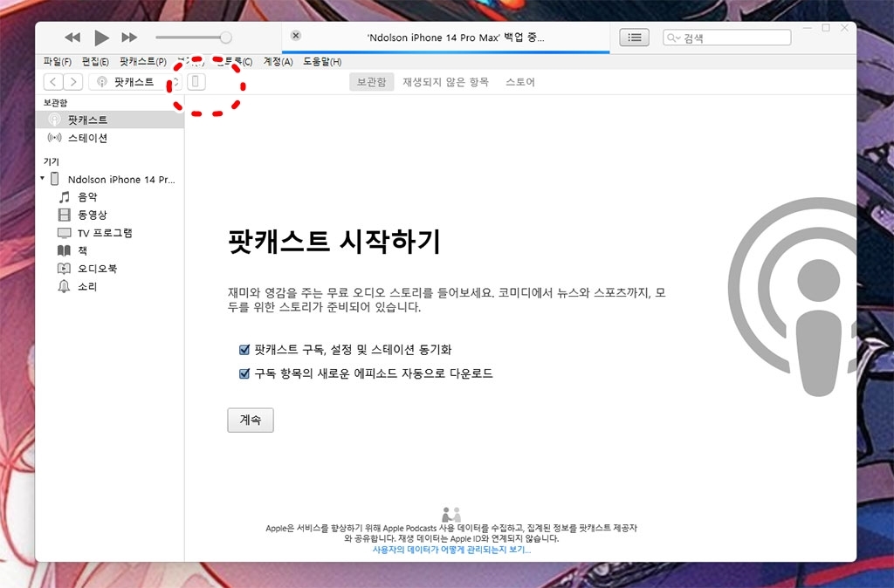894x588 pixels.
Task: Click the 계속 button
Action: click(251, 420)
